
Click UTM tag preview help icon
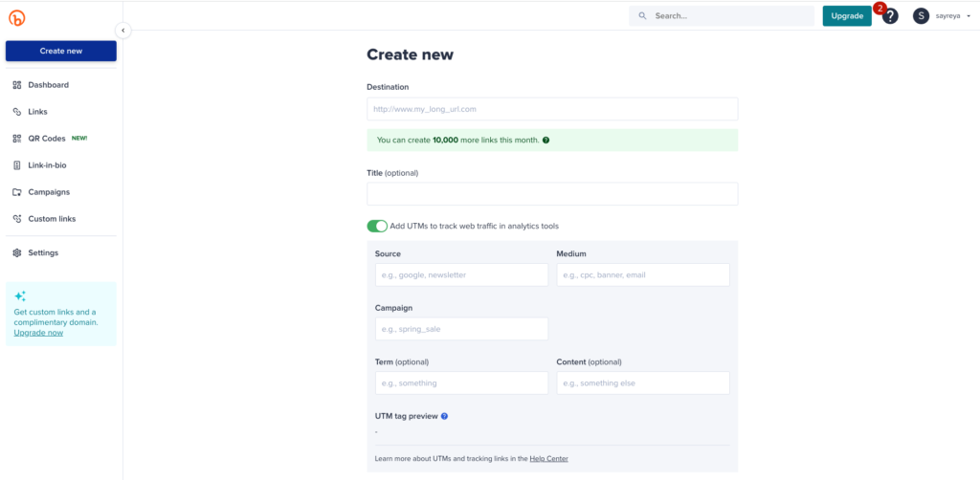click(x=444, y=416)
